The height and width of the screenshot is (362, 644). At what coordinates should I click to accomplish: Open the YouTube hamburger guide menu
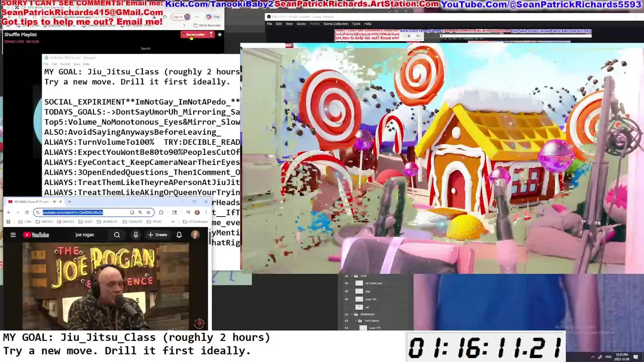tap(13, 235)
